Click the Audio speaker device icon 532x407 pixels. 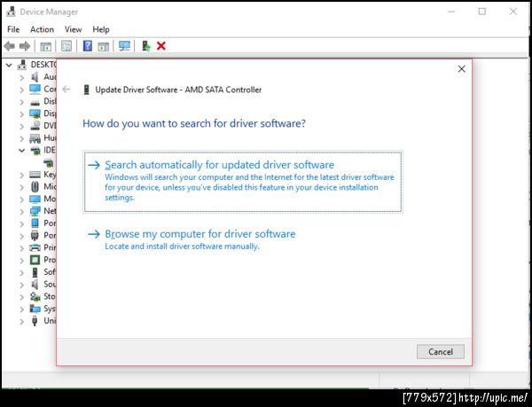[x=35, y=77]
